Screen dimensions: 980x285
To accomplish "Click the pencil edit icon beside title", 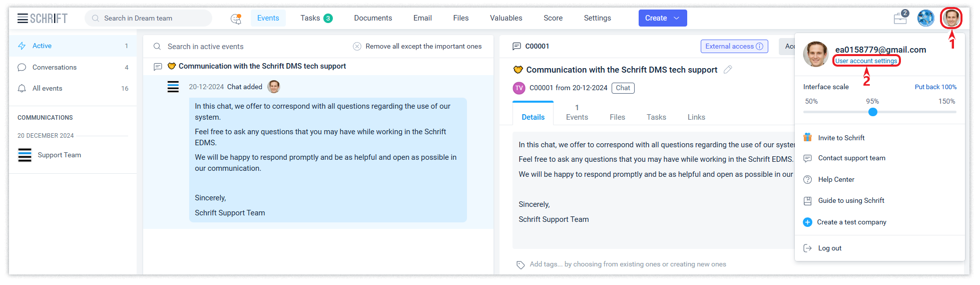I will (x=728, y=70).
